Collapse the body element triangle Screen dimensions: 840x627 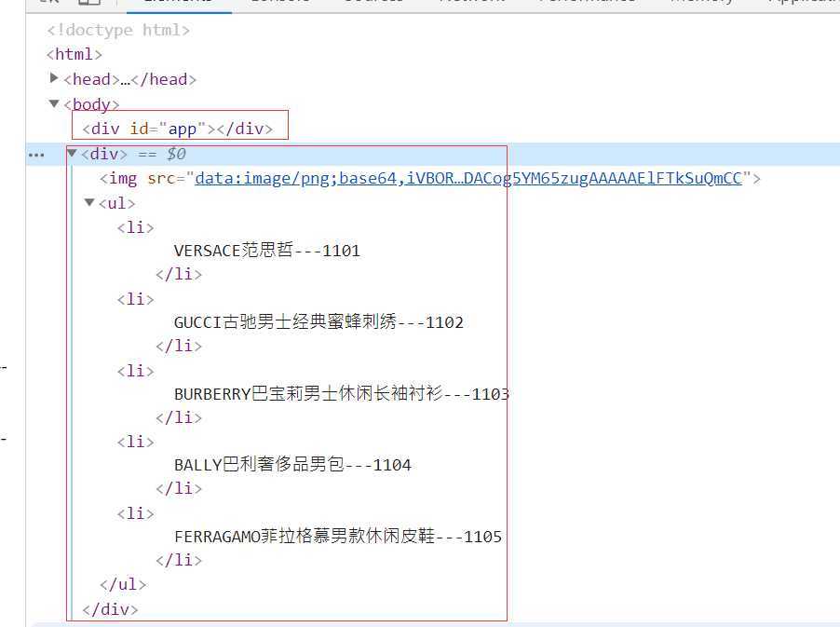(x=54, y=103)
